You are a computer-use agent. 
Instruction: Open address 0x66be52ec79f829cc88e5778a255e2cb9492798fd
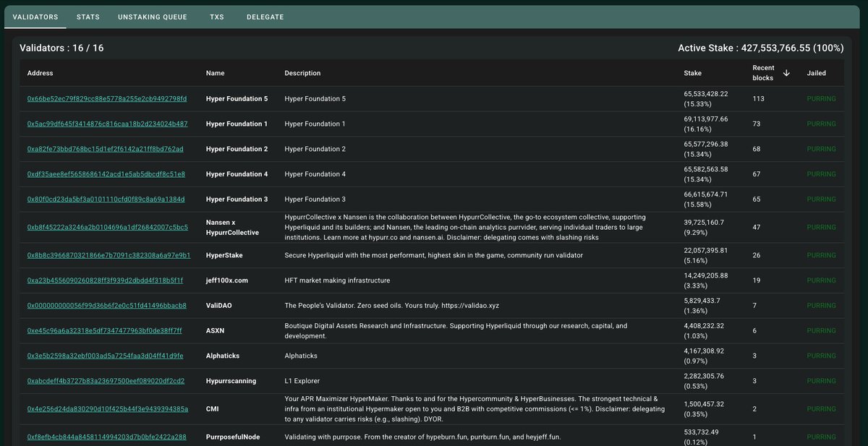107,98
